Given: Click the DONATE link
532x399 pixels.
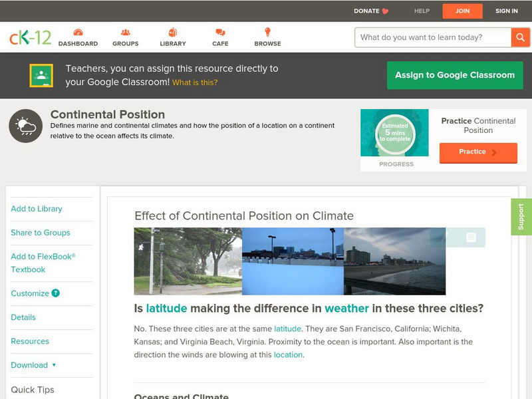Looking at the screenshot, I should [366, 11].
